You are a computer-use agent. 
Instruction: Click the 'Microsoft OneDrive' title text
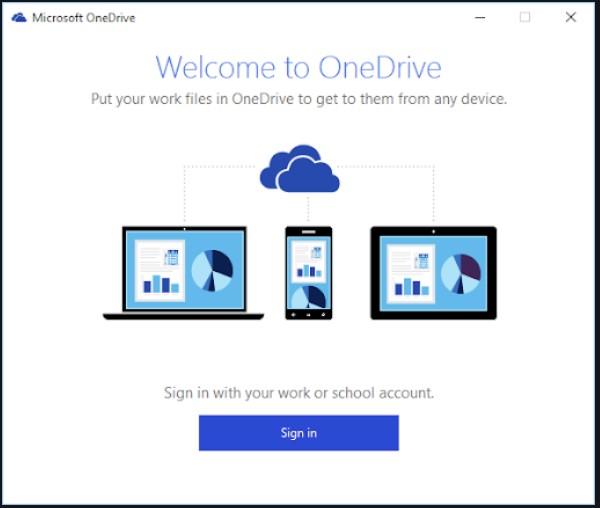point(84,18)
